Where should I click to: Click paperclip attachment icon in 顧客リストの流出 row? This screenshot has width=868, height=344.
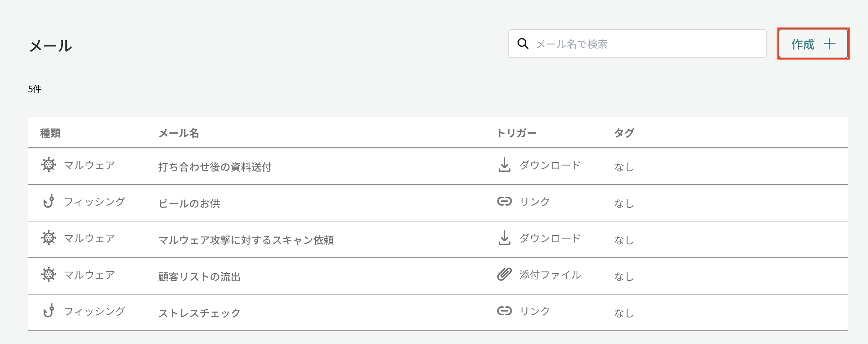[504, 275]
